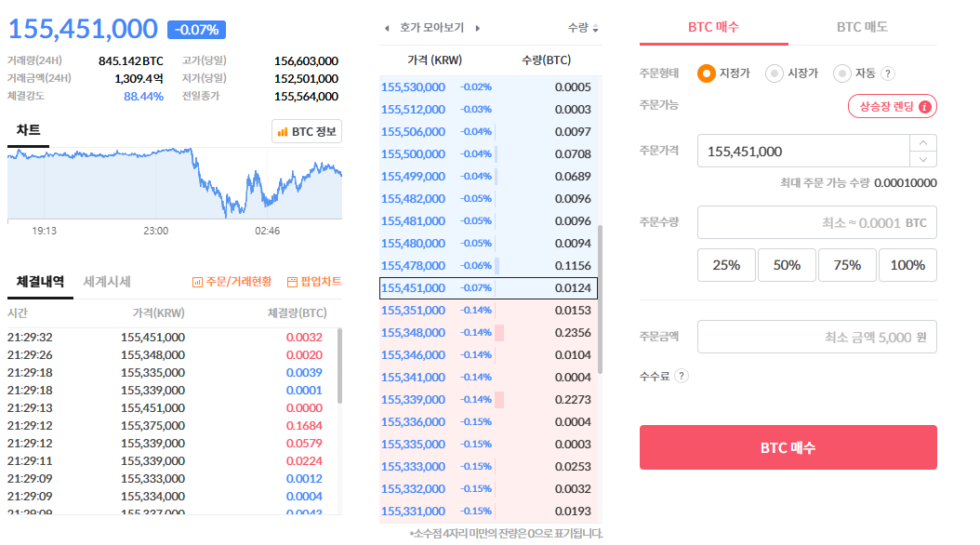Click trade volume 0.0579

[304, 444]
